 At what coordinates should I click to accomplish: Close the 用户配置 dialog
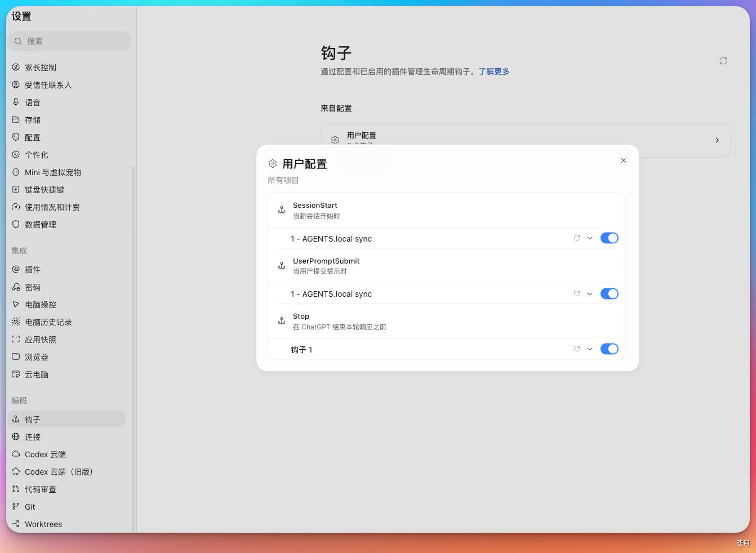(x=624, y=160)
